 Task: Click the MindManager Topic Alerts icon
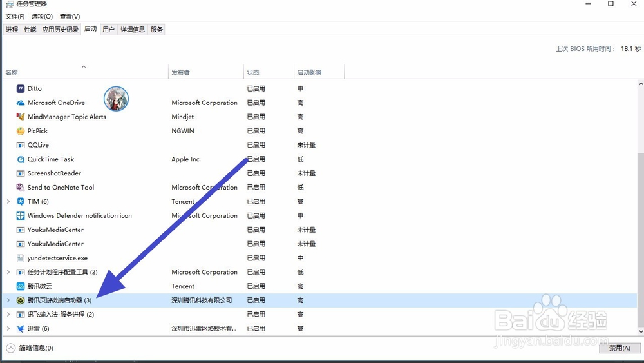click(x=21, y=117)
